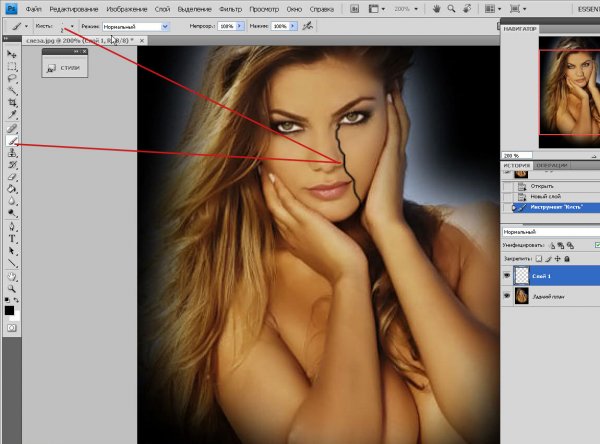
Task: Toggle Quick Mask mode
Action: click(11, 328)
